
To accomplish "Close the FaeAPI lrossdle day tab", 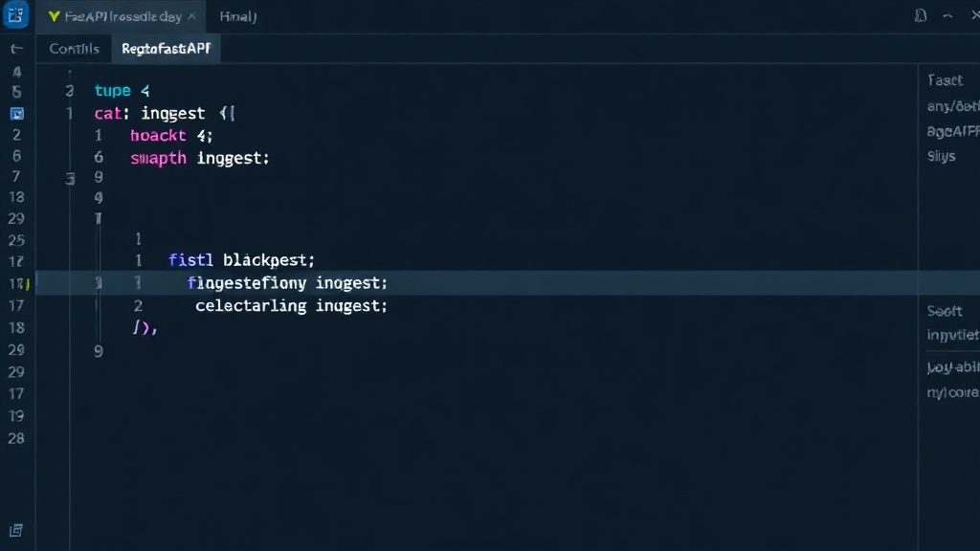I will coord(191,16).
